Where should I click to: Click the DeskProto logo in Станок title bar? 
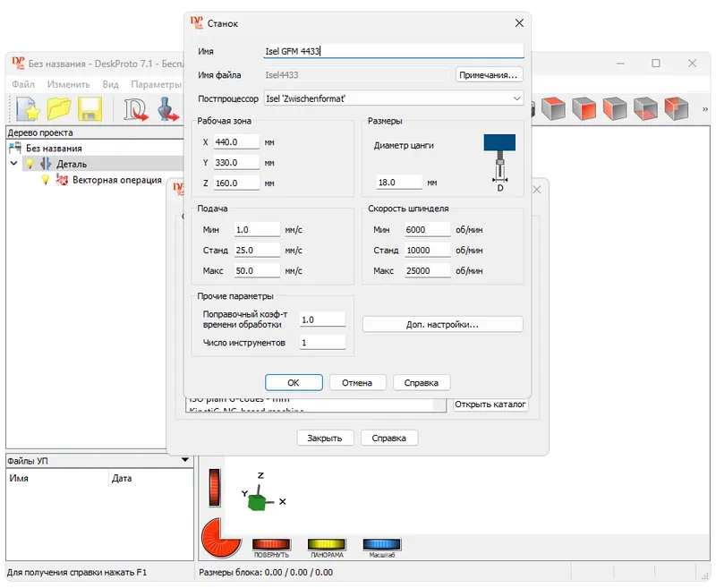pos(196,23)
